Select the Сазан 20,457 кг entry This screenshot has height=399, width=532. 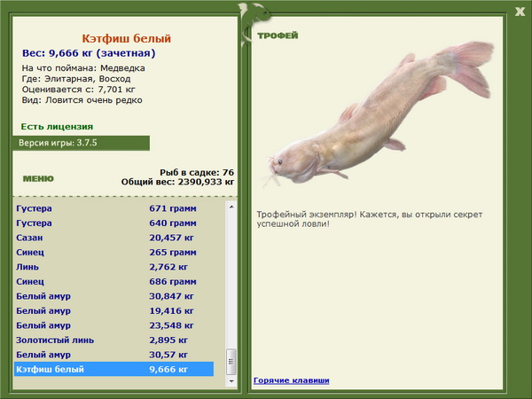(x=114, y=238)
